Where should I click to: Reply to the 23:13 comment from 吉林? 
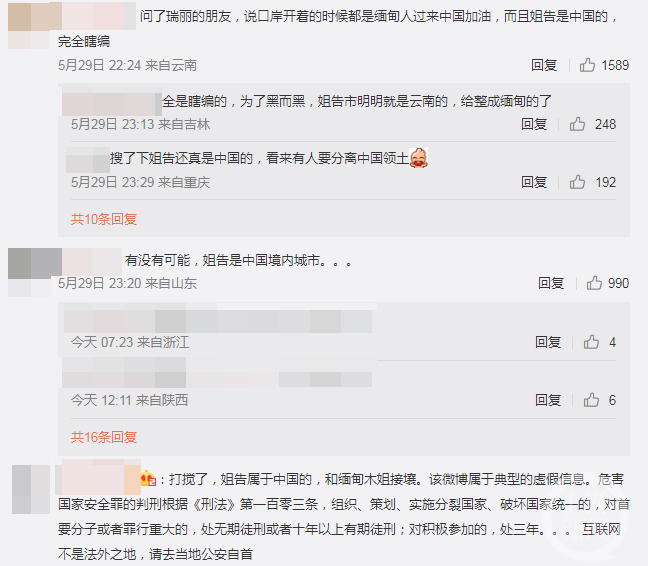(x=534, y=124)
